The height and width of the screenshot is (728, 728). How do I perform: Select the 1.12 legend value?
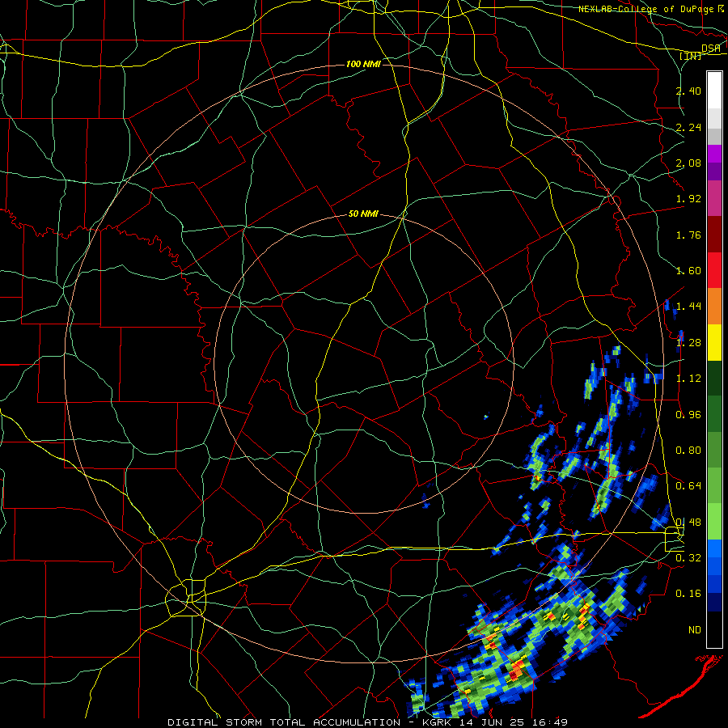[x=688, y=379]
